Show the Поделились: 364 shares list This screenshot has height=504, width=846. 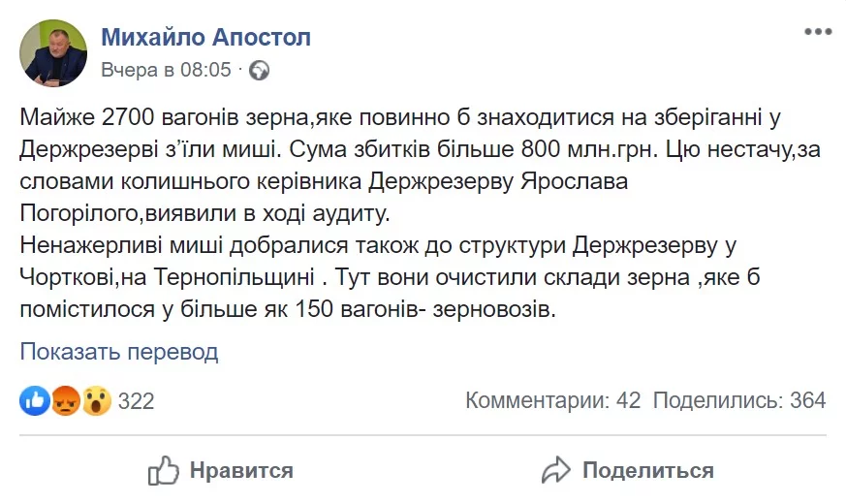[738, 400]
